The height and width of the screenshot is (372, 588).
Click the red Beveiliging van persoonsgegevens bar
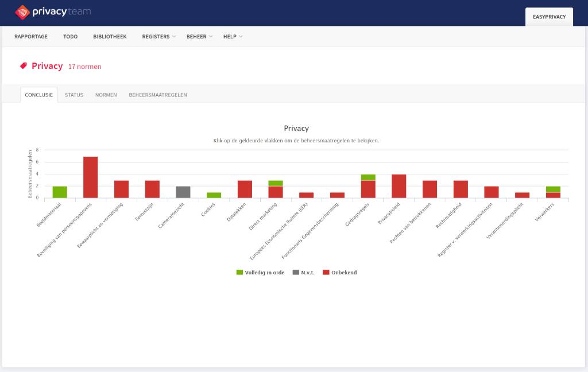click(90, 177)
